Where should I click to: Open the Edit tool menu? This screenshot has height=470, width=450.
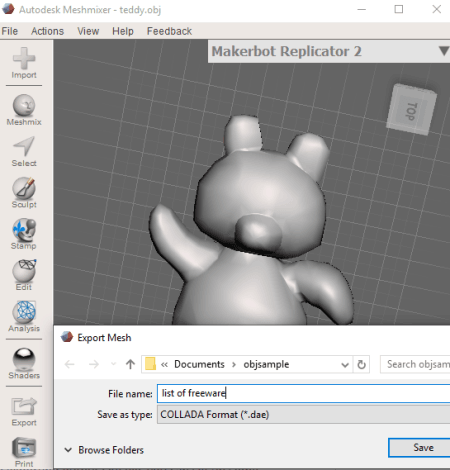[24, 275]
